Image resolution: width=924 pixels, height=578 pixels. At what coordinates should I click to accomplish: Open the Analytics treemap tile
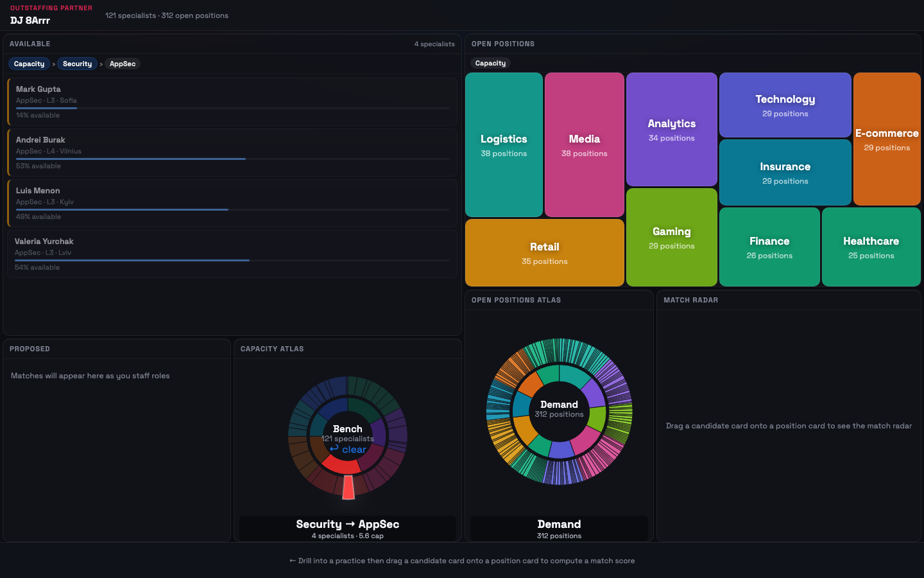(x=672, y=129)
